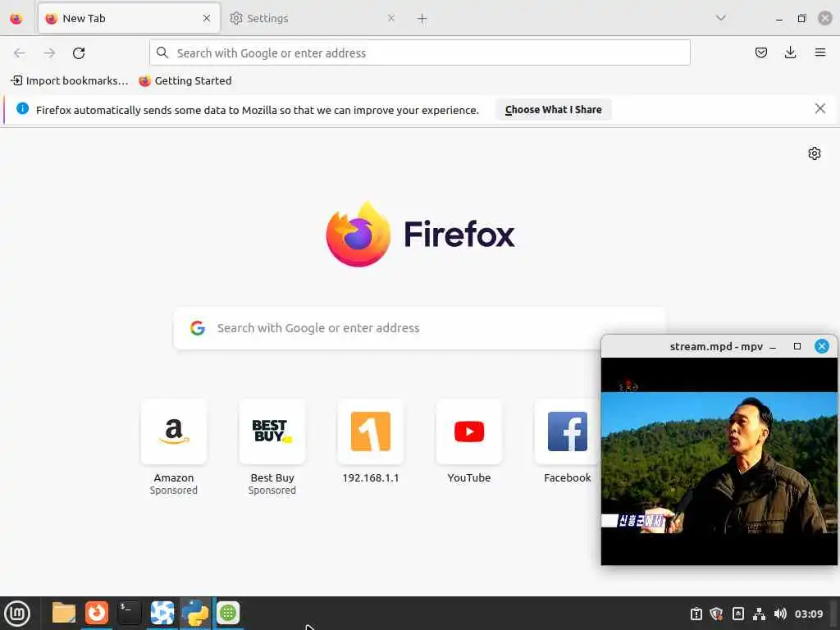Click the 03:09 clock in the panel
Screen dimensions: 840x630
tap(808, 614)
